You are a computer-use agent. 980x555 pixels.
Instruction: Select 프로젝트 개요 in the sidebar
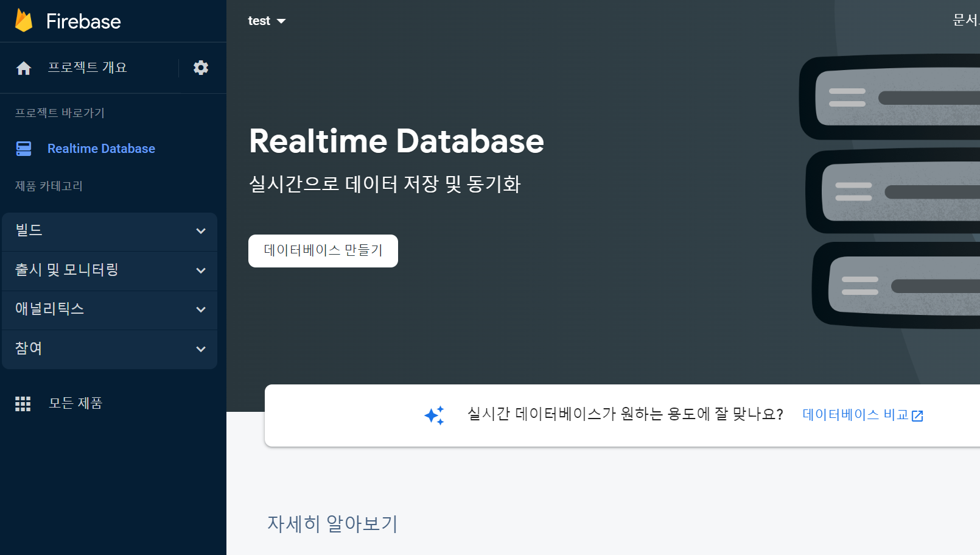point(88,68)
